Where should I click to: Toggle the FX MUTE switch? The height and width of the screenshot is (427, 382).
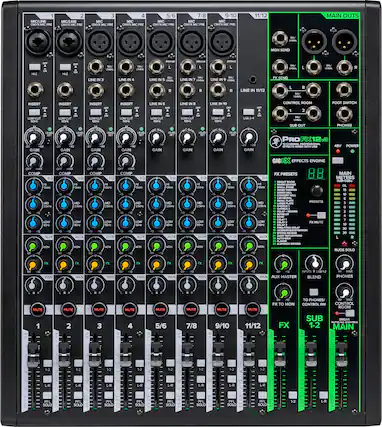tap(321, 215)
